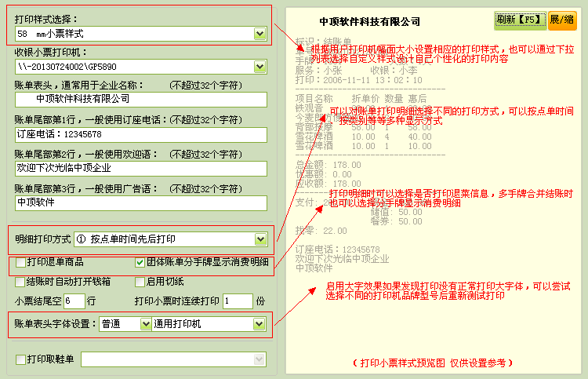
Task: Enable the 打印取鞋单 checkbox
Action: pyautogui.click(x=20, y=359)
